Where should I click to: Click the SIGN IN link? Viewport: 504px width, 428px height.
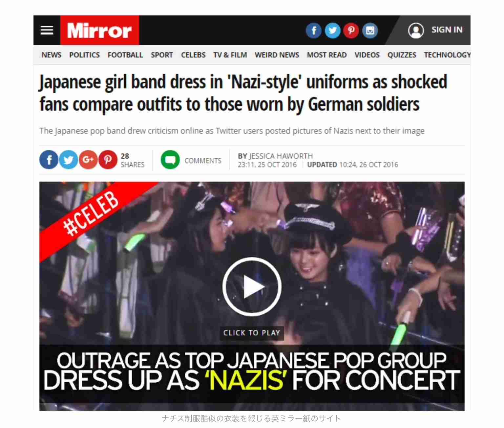click(447, 30)
